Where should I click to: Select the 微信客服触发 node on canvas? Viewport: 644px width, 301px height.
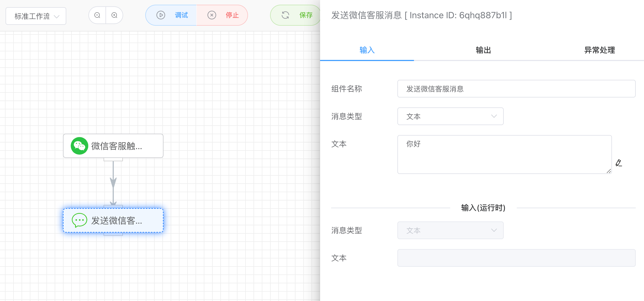pyautogui.click(x=113, y=146)
